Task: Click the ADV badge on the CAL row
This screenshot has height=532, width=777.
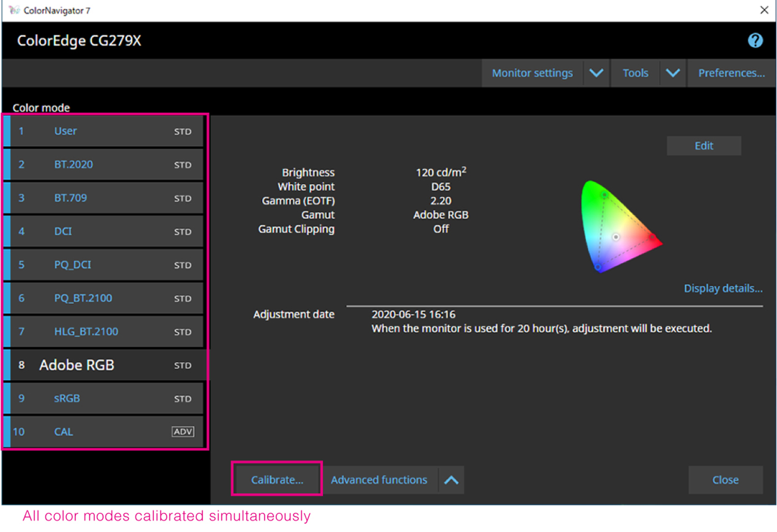Action: point(183,432)
